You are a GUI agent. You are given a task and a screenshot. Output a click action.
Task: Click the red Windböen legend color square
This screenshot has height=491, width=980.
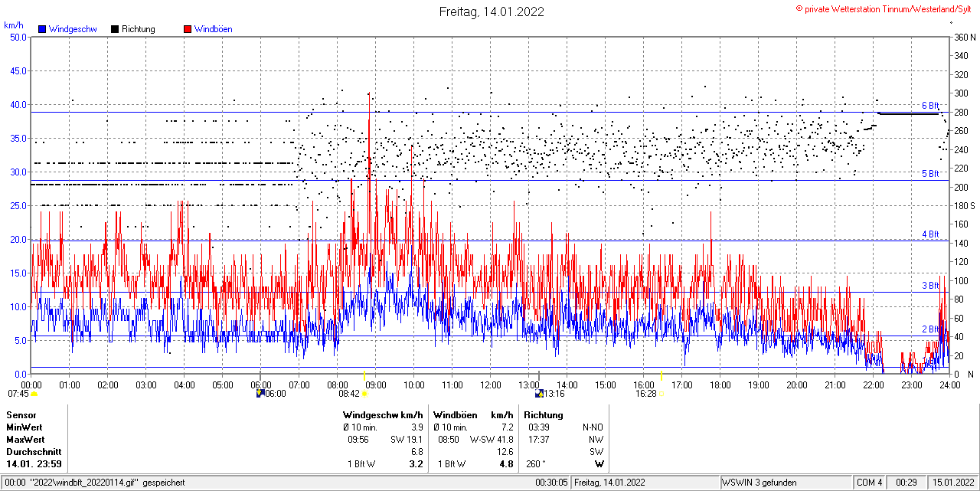(x=188, y=29)
